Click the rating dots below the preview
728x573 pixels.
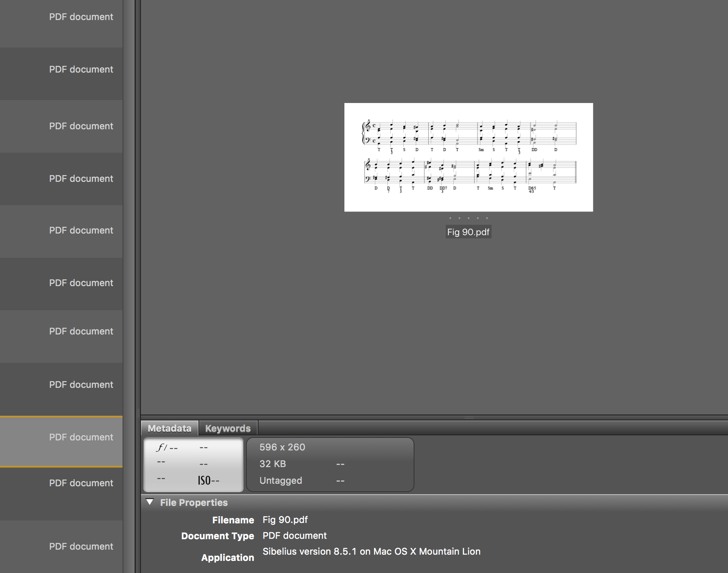coord(469,218)
